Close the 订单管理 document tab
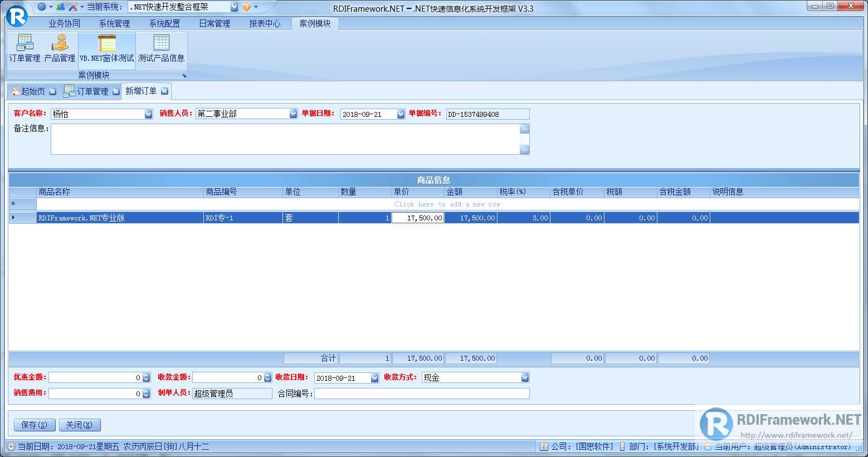Viewport: 868px width, 457px height. [116, 91]
